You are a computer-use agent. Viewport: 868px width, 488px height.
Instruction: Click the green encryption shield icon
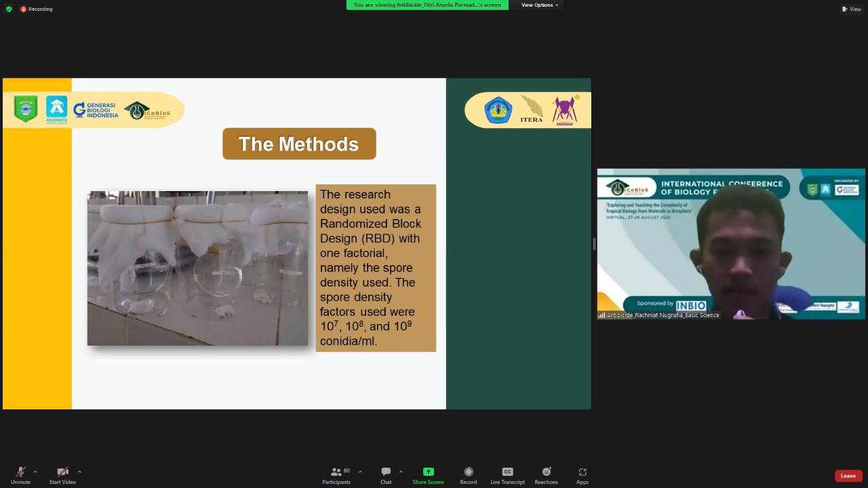coord(9,9)
